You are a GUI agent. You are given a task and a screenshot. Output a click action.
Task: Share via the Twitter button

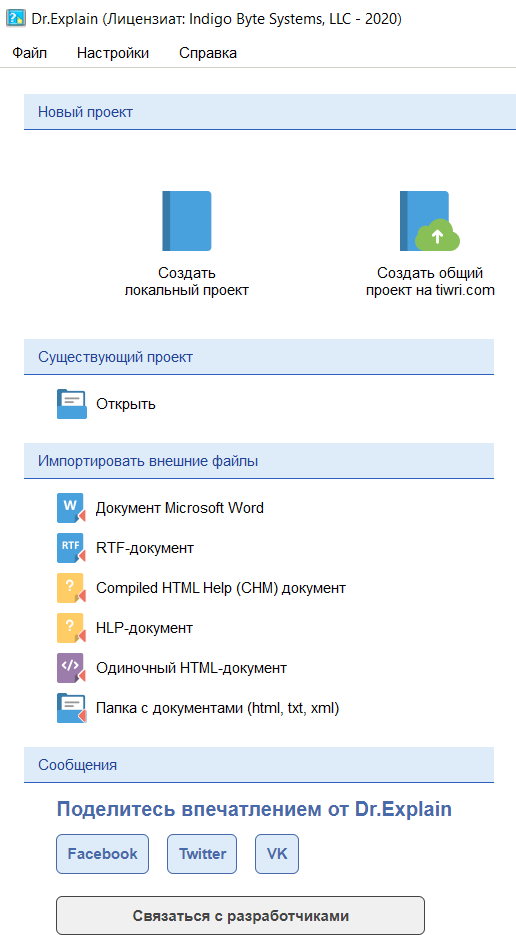[202, 854]
